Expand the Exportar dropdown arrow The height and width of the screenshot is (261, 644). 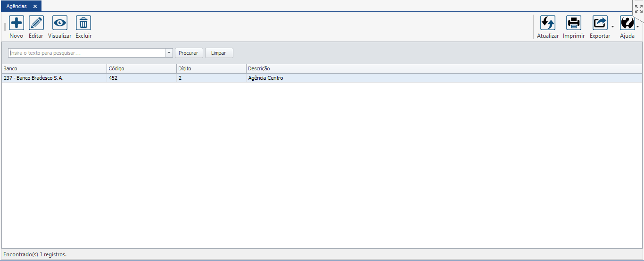click(612, 27)
